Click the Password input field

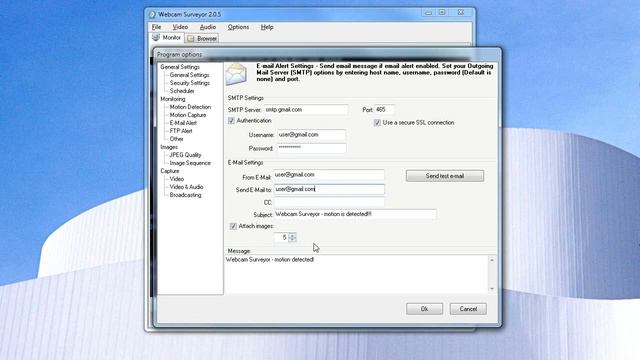click(x=311, y=148)
